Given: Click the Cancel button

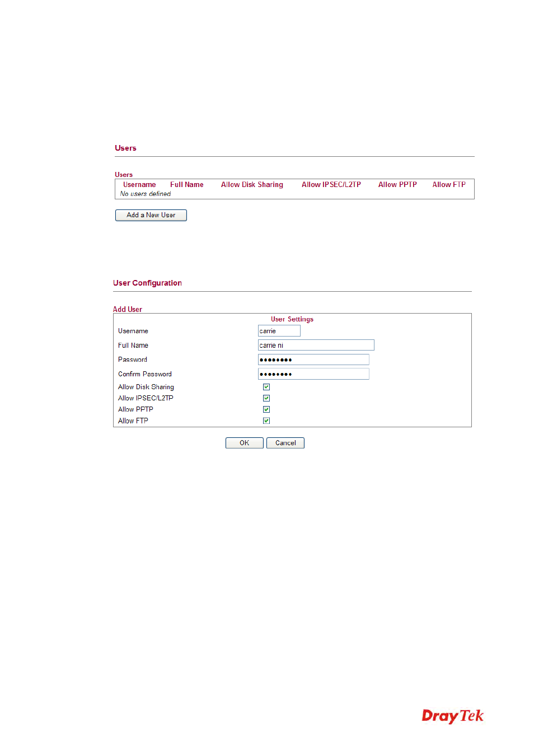Looking at the screenshot, I should pyautogui.click(x=285, y=443).
